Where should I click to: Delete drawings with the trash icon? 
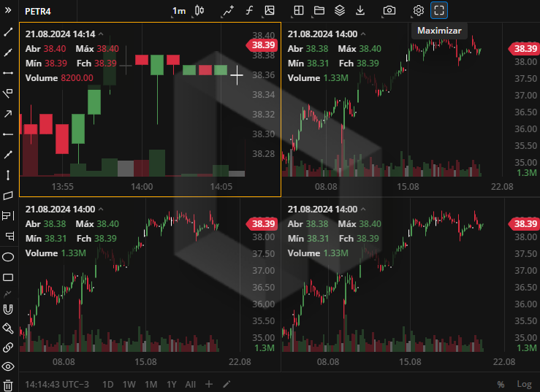point(8,385)
